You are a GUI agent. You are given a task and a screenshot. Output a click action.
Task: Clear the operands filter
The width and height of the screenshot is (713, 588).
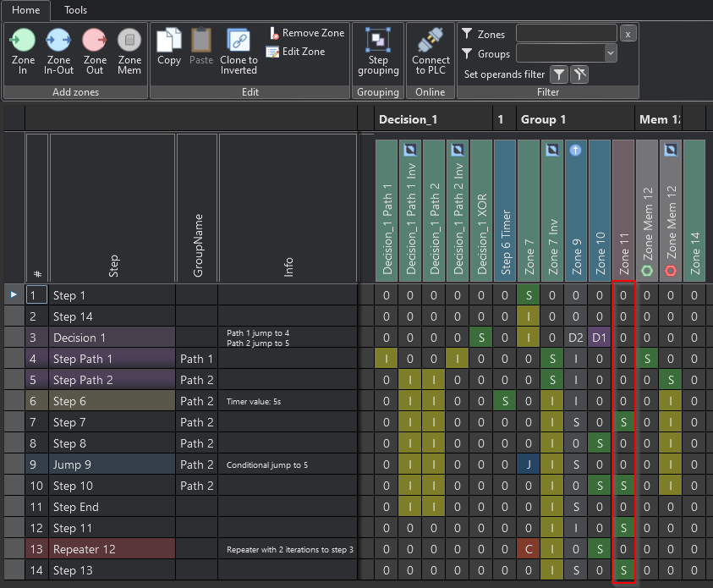coord(579,74)
